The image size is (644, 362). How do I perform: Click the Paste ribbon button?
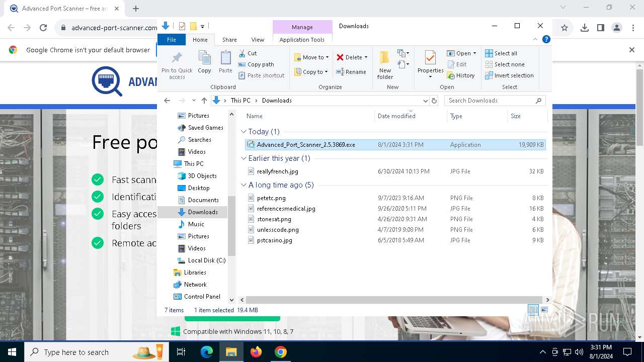(x=225, y=62)
